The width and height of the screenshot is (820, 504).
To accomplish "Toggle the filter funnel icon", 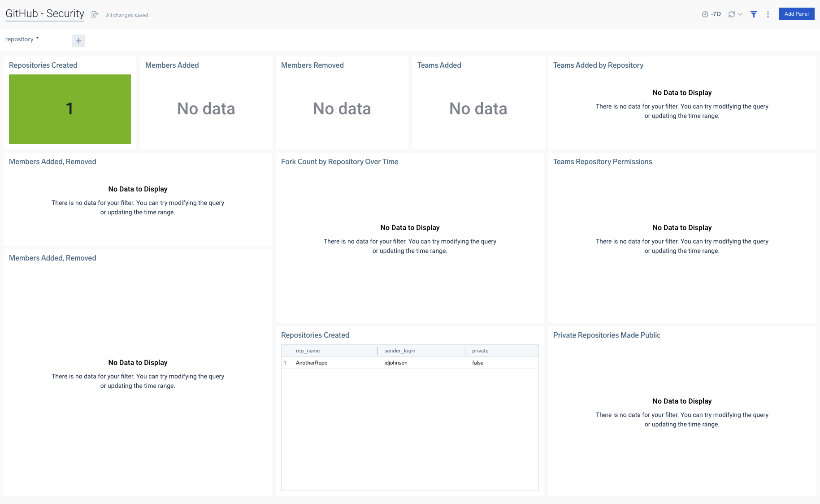I will [x=754, y=14].
